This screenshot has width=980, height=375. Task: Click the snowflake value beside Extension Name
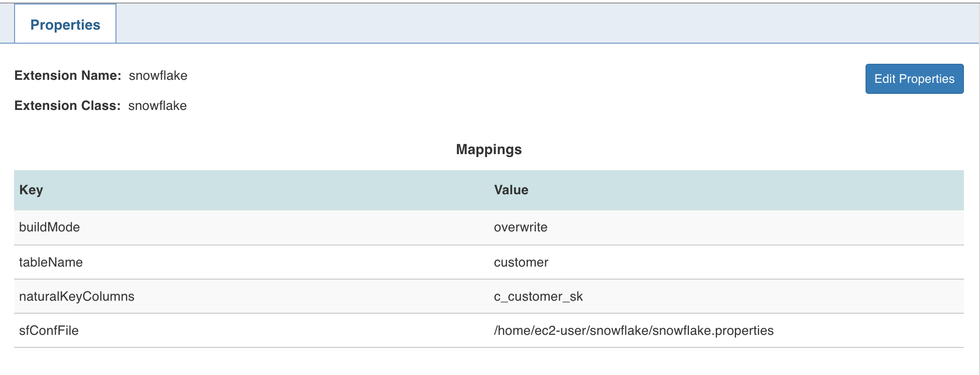click(x=158, y=75)
